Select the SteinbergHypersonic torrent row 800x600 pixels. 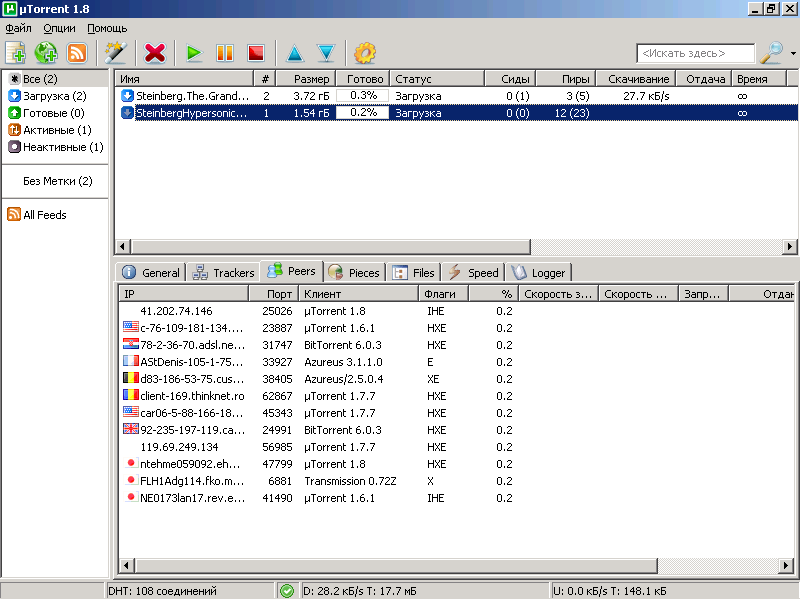pos(456,113)
